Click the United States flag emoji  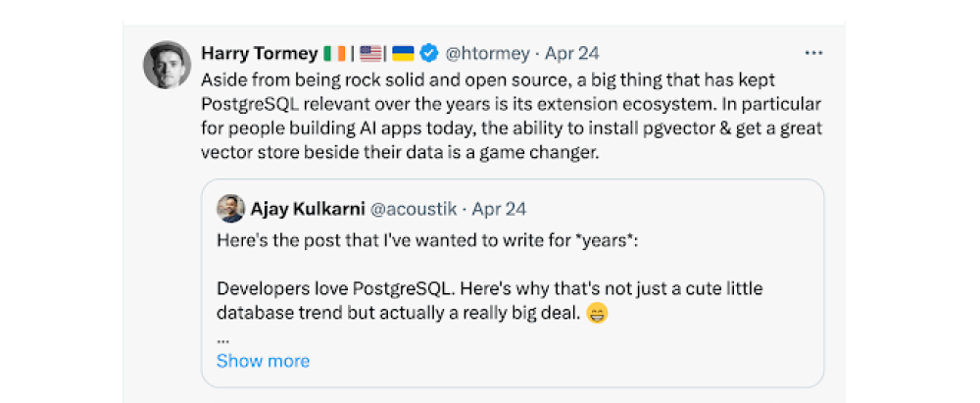[370, 53]
